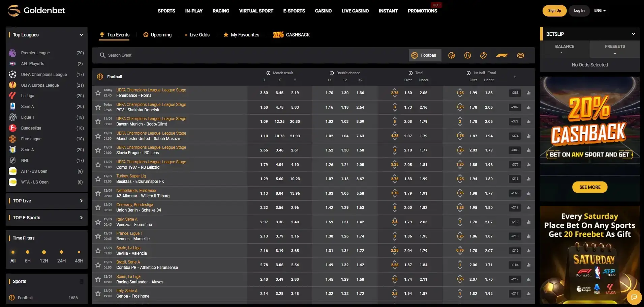Favourite the Bayern Munich - Bodo/Glimt match
This screenshot has height=307, width=644.
pos(98,121)
